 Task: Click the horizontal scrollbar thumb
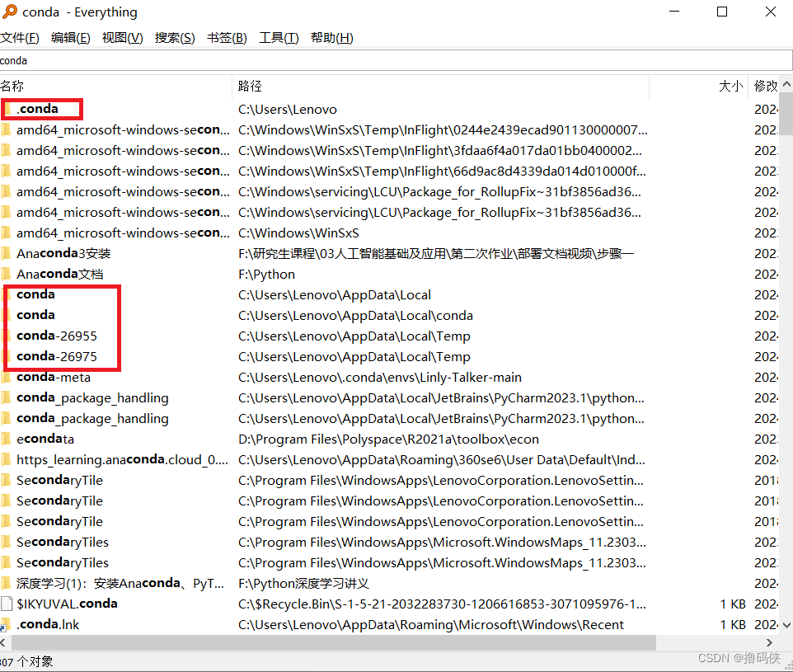[334, 642]
